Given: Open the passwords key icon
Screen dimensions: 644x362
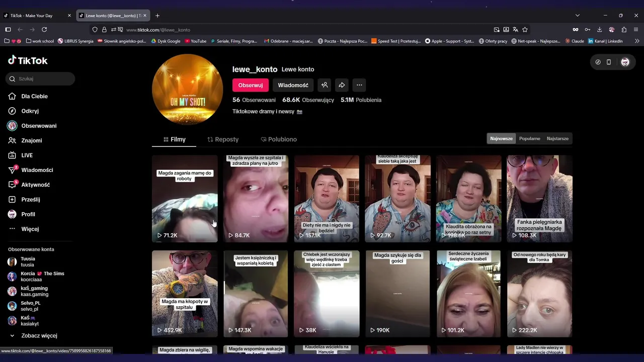Looking at the screenshot, I should point(587,30).
